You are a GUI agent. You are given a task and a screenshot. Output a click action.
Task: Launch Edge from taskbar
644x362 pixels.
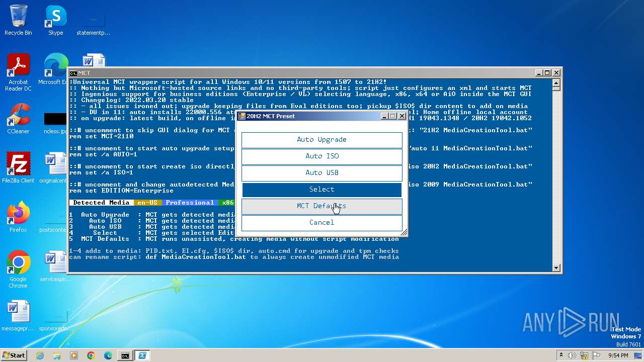point(108,355)
